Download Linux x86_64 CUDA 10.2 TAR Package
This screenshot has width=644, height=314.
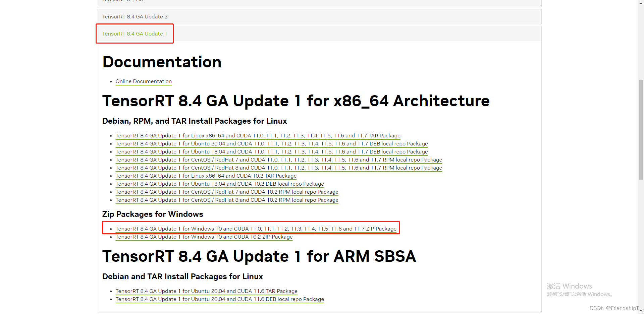[x=206, y=176]
